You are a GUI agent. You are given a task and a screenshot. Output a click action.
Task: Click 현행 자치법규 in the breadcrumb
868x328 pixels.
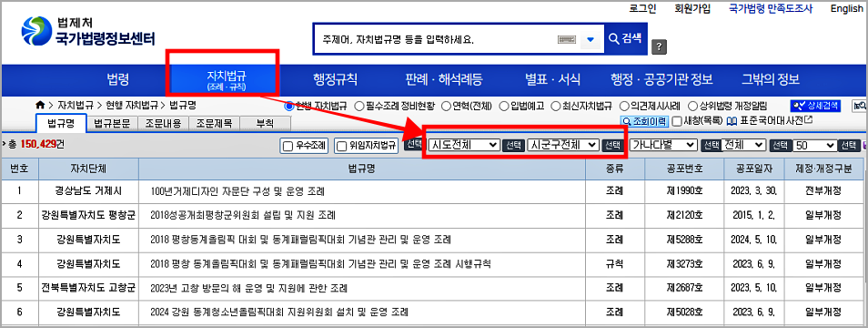(x=131, y=105)
